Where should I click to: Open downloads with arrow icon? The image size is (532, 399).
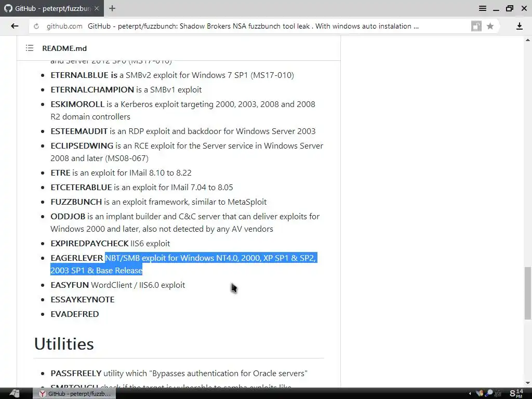click(x=520, y=26)
